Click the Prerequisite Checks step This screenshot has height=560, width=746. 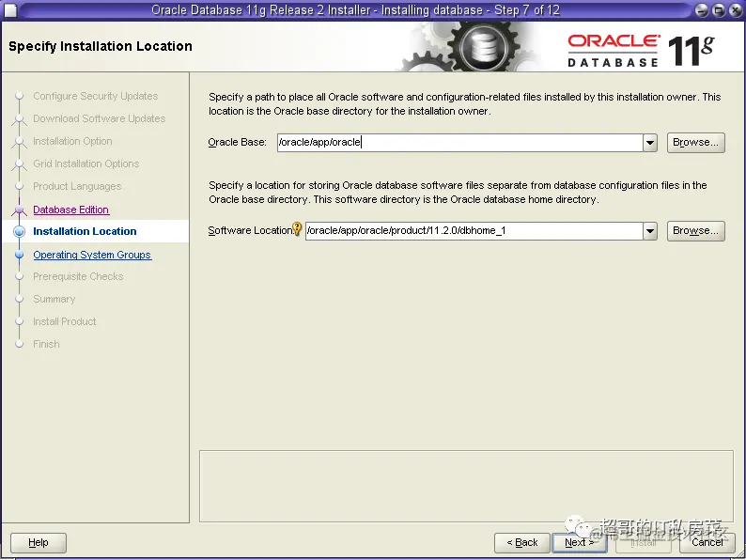point(78,276)
